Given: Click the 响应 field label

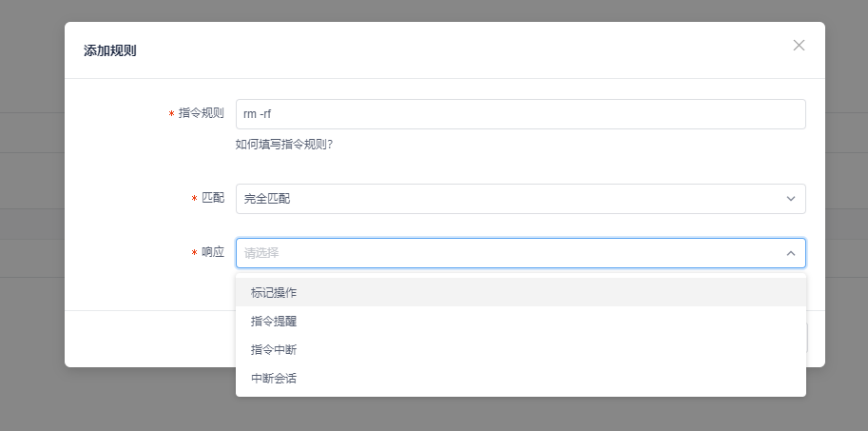Looking at the screenshot, I should tap(213, 253).
